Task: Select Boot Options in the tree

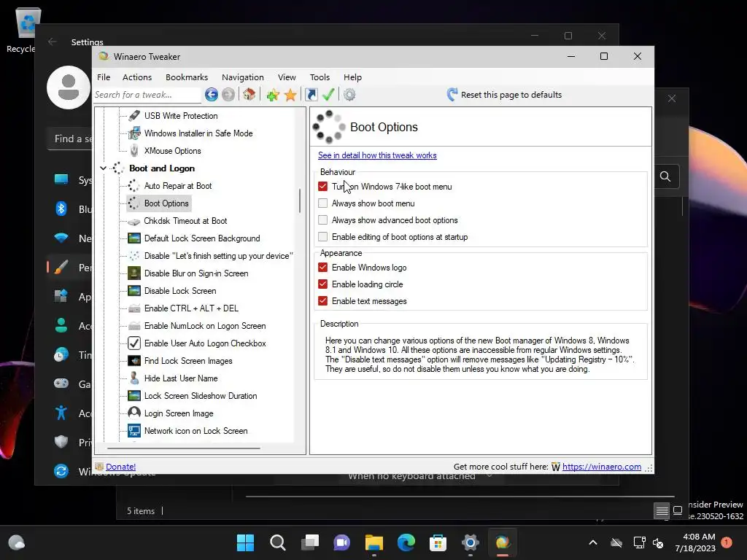Action: click(166, 203)
